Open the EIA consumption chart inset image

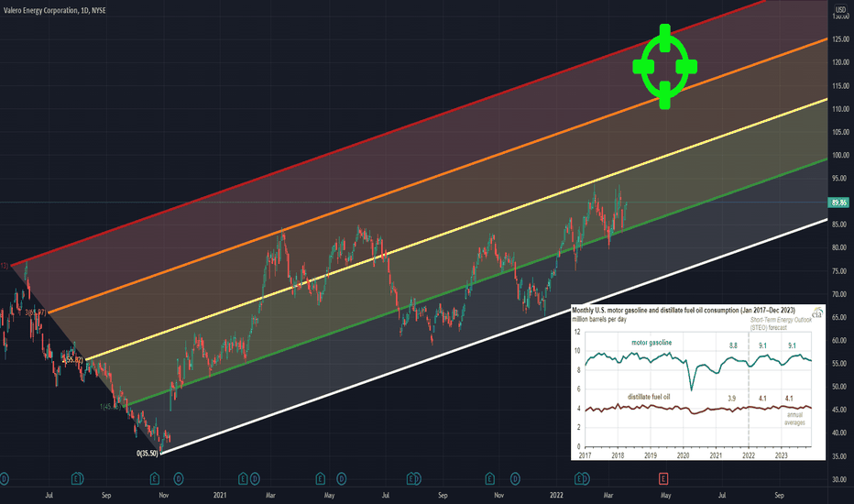tap(698, 382)
